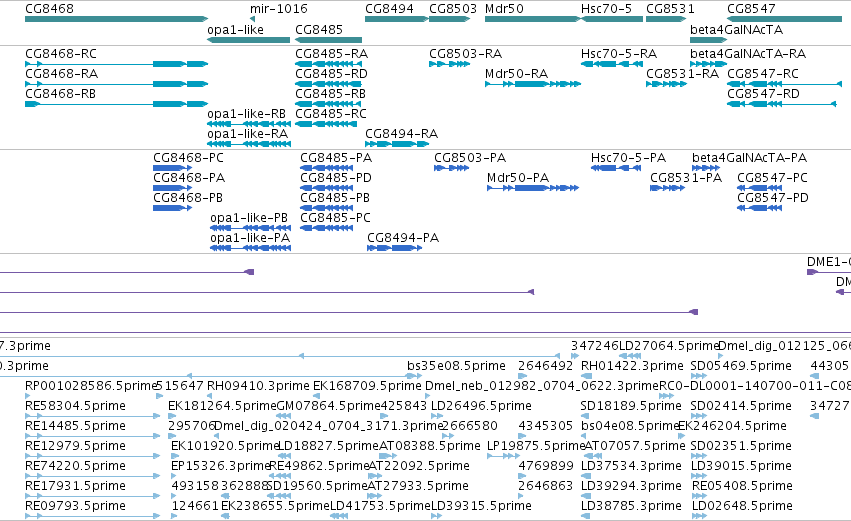
Task: Select EST SD05469.5prime
Action: point(698,376)
